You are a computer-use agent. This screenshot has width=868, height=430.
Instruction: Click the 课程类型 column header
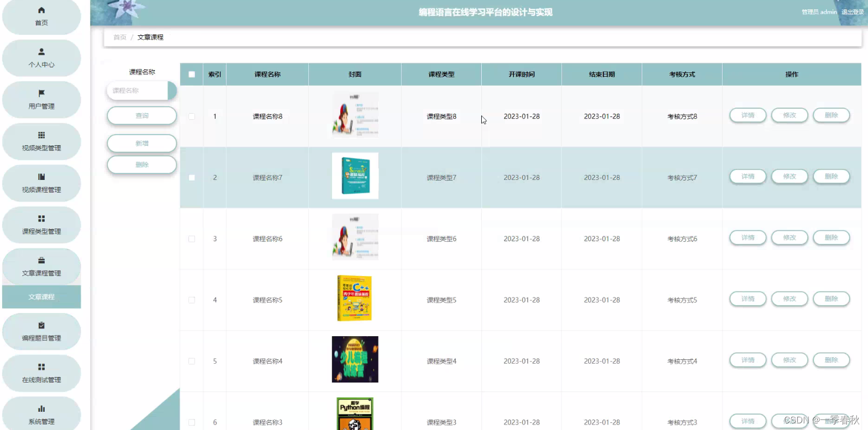click(x=441, y=75)
